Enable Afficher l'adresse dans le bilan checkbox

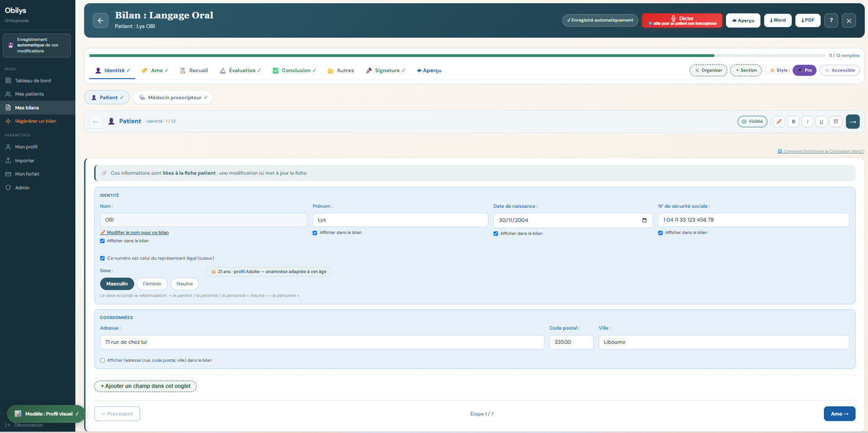[x=102, y=360]
